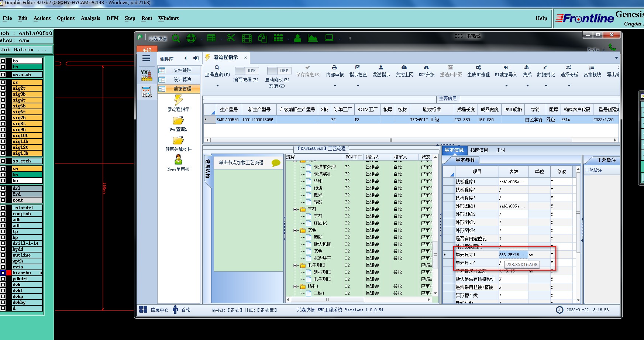The image size is (644, 340).
Task: Open the dropdown arrow under MI数据导入
Action: pos(506,86)
